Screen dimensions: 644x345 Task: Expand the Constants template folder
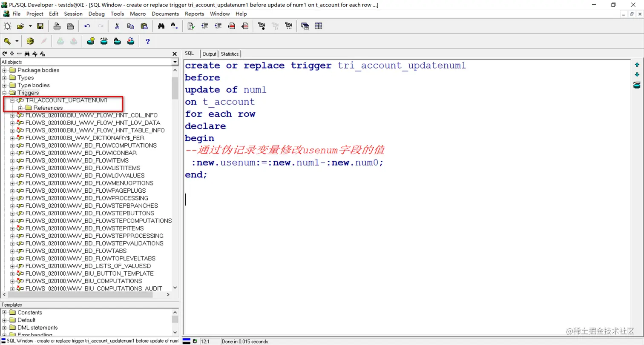coord(5,312)
